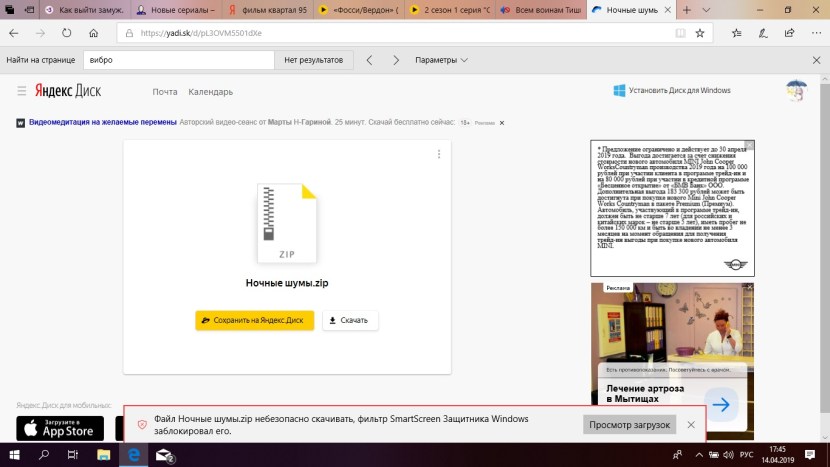Click the find on page text field

[178, 60]
